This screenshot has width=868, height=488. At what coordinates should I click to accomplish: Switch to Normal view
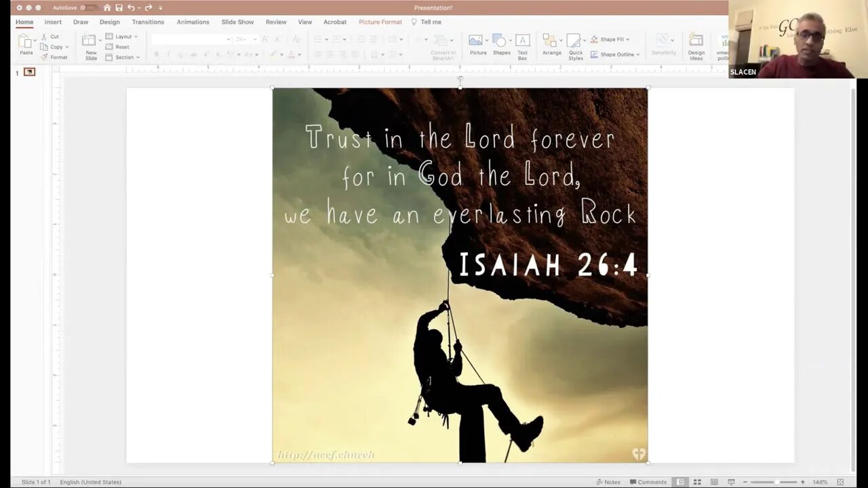pyautogui.click(x=680, y=482)
